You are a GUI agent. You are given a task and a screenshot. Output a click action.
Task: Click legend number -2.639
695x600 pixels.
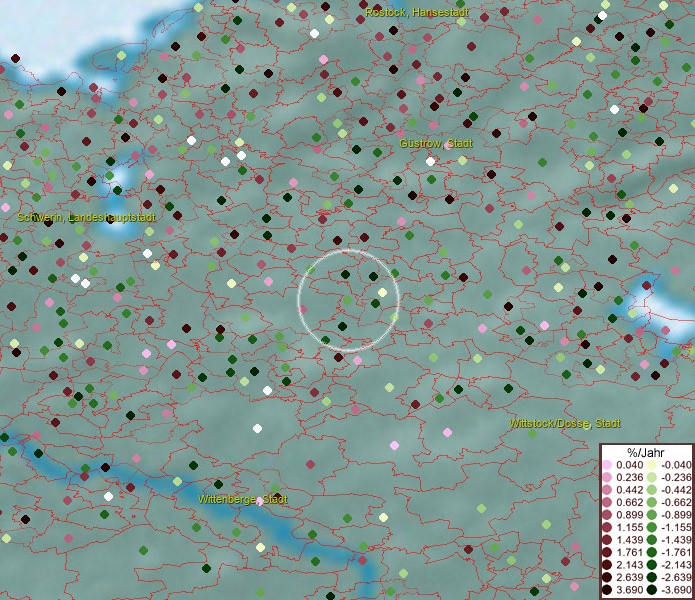point(676,577)
